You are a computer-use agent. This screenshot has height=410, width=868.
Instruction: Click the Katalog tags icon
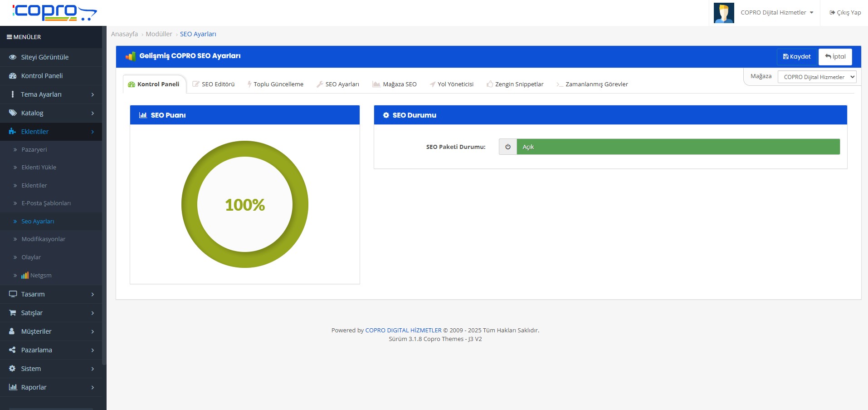point(13,113)
